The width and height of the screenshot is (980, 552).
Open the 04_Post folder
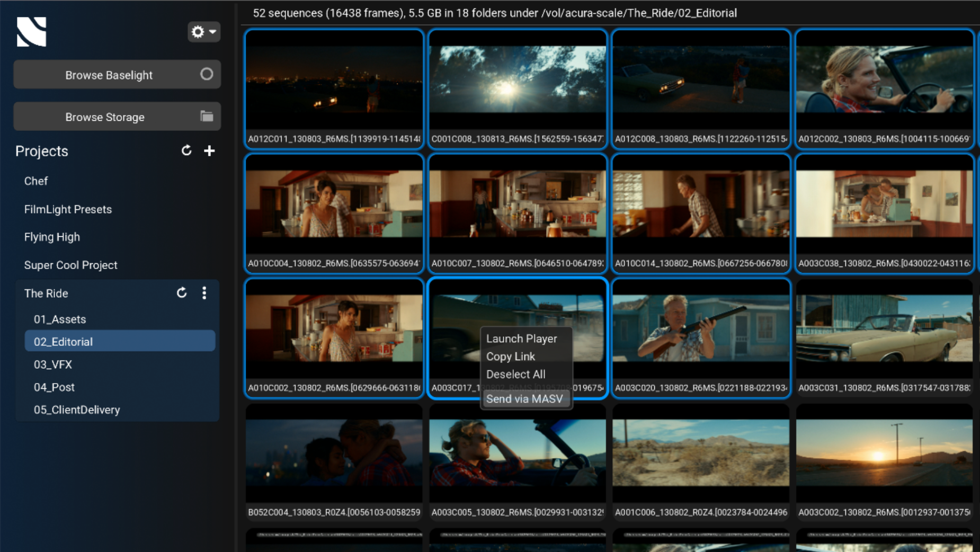click(54, 387)
